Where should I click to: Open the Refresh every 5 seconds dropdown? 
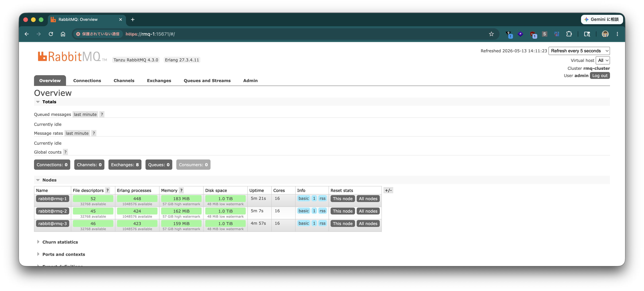coord(579,51)
